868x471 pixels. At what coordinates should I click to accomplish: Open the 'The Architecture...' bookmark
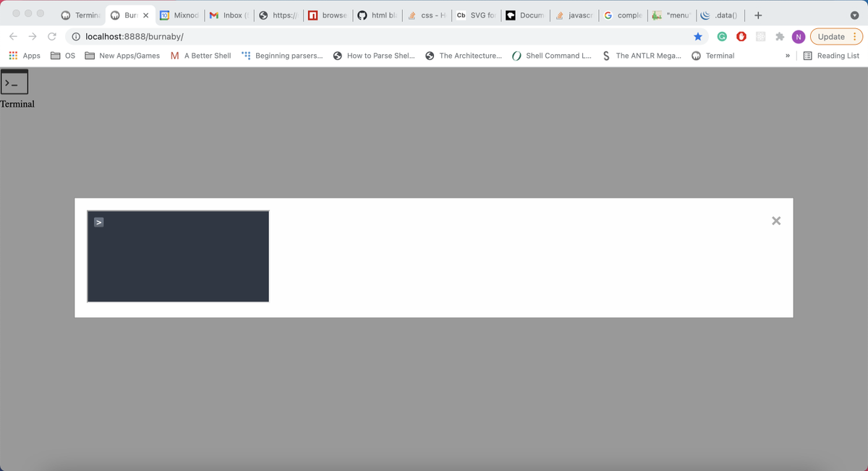464,56
